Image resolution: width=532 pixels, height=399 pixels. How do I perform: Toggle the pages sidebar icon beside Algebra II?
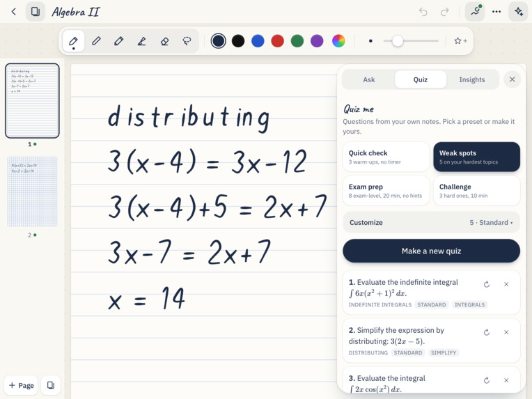pos(36,12)
